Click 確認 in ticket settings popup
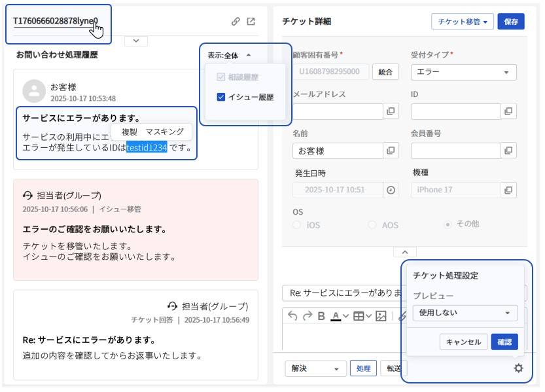The width and height of the screenshot is (545, 392). click(x=504, y=342)
